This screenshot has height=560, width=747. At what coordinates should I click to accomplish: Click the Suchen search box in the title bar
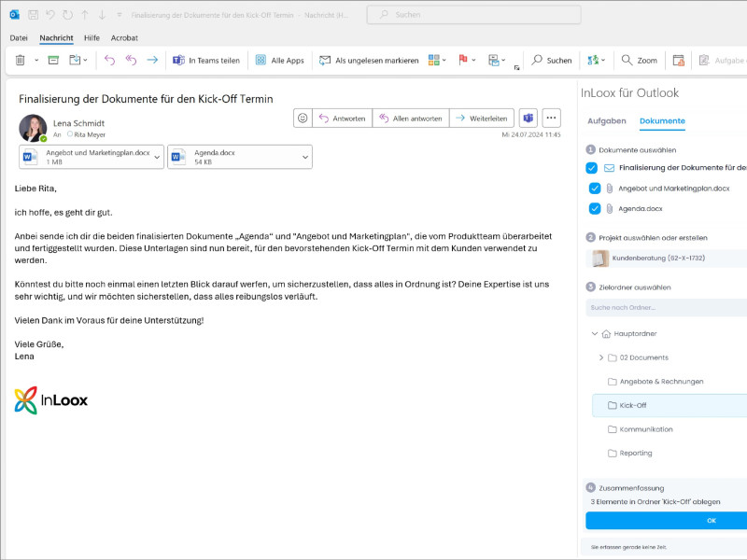473,15
